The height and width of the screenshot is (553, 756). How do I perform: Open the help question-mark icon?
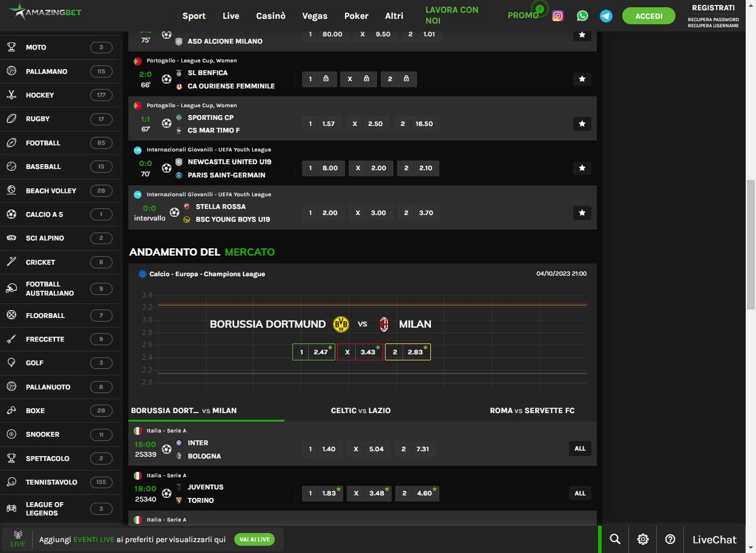(x=670, y=539)
